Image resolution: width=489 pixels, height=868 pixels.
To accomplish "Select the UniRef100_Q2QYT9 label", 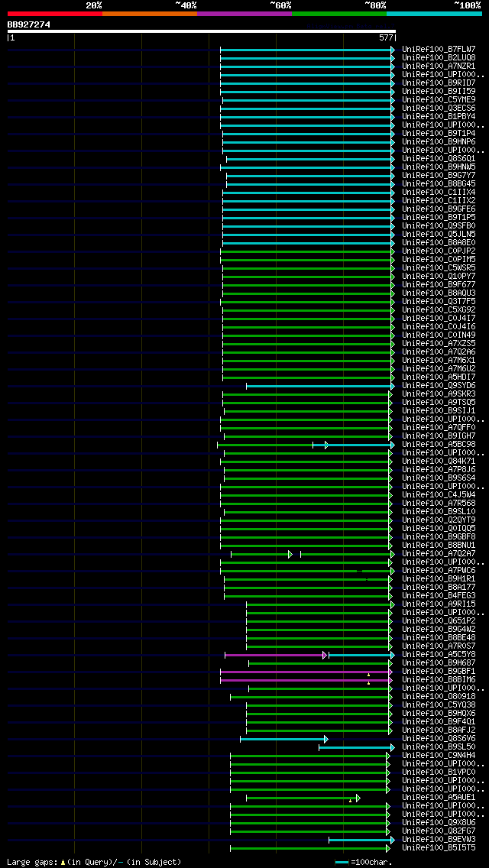I will point(439,520).
